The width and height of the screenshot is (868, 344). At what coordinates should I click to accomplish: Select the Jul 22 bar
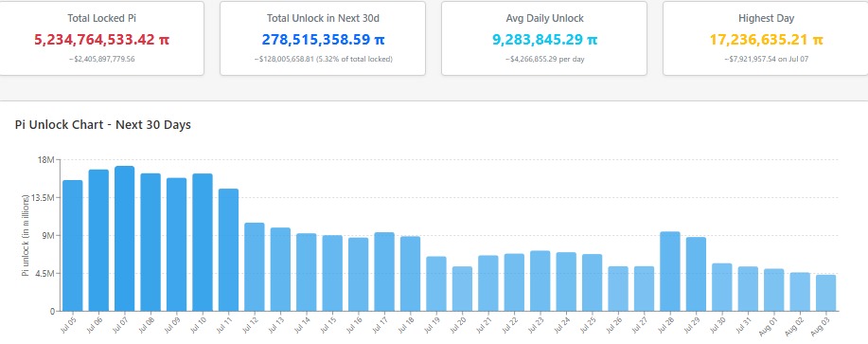tap(515, 282)
